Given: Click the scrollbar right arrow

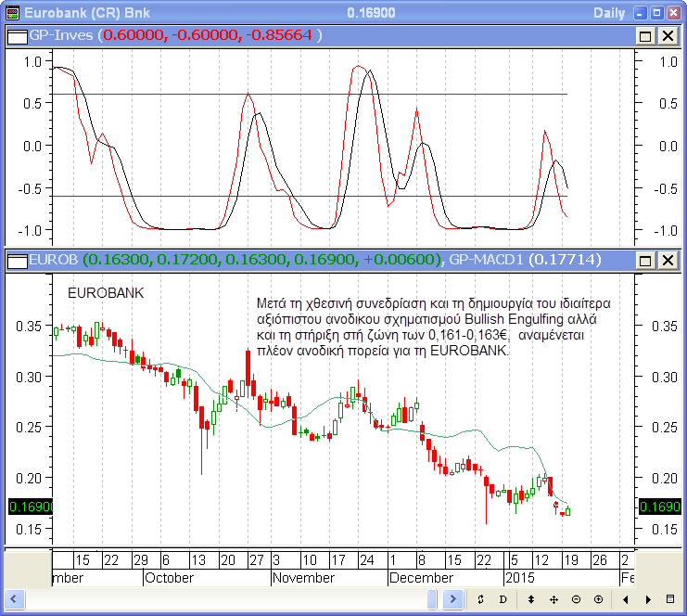Looking at the screenshot, I should pyautogui.click(x=453, y=599).
